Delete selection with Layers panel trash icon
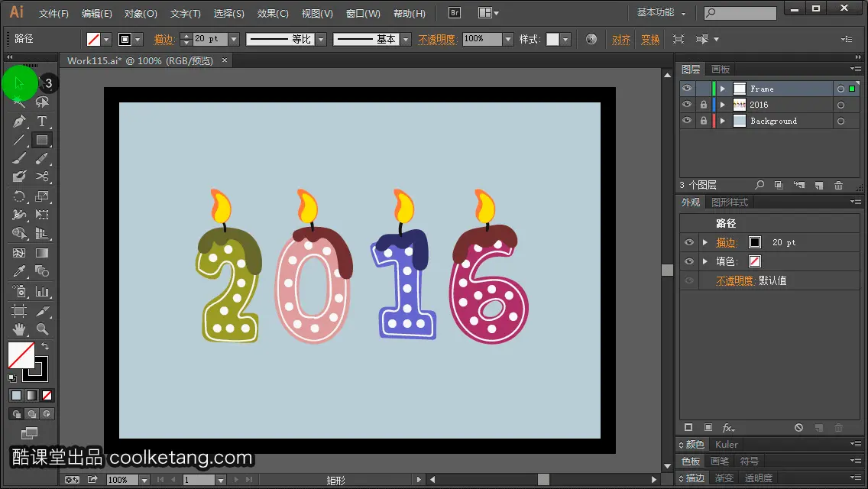This screenshot has width=868, height=489. 839,185
